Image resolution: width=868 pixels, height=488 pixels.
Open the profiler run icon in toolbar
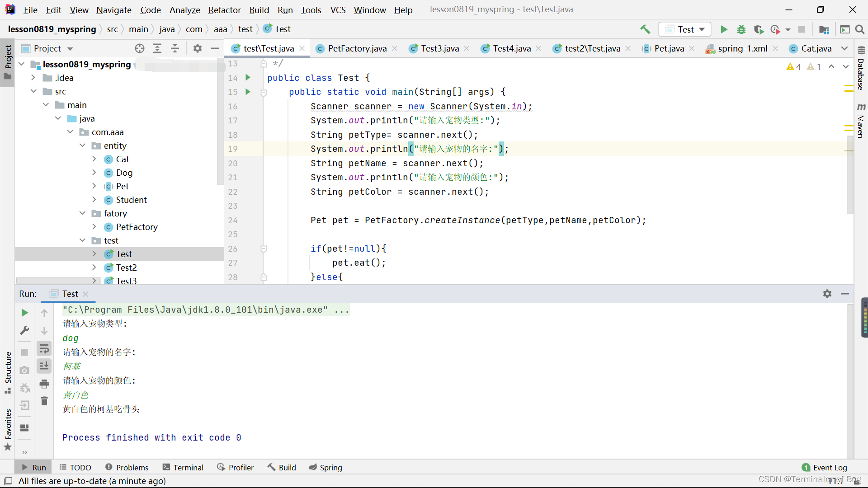[775, 29]
